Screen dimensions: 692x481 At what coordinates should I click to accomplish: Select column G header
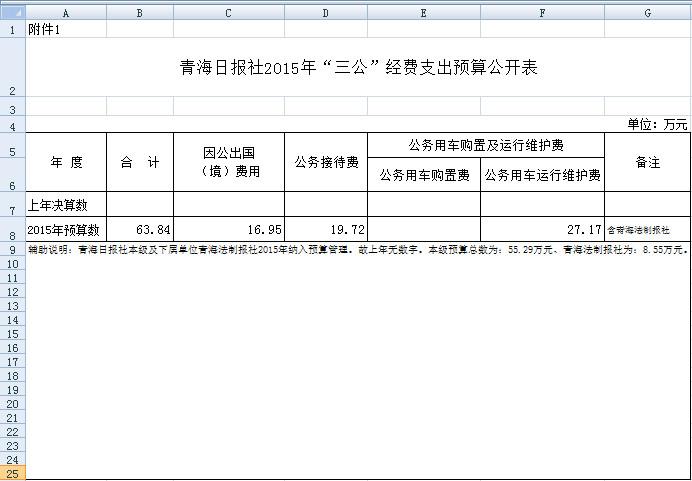click(x=648, y=13)
